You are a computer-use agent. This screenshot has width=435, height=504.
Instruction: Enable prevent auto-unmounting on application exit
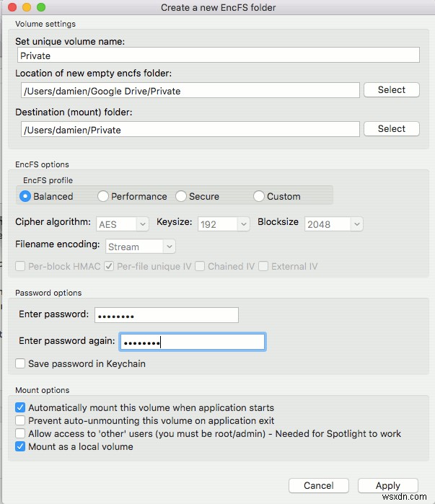pos(20,420)
